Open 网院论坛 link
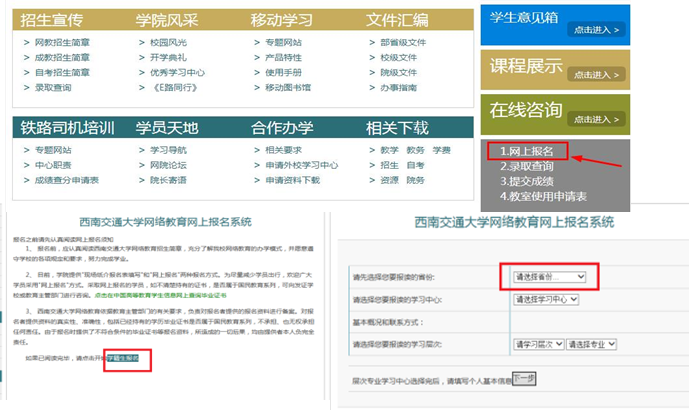The width and height of the screenshot is (690, 412). 168,166
